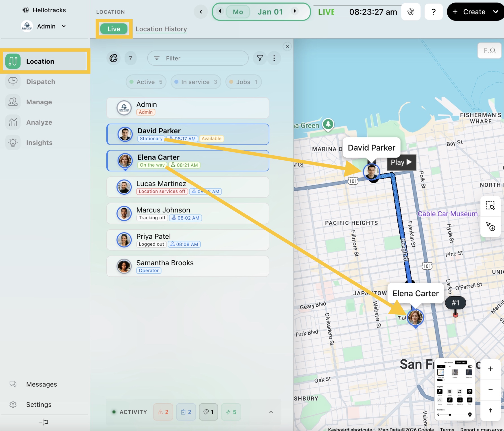The height and width of the screenshot is (431, 504).
Task: Open the Dispatch section in sidebar
Action: tap(40, 82)
